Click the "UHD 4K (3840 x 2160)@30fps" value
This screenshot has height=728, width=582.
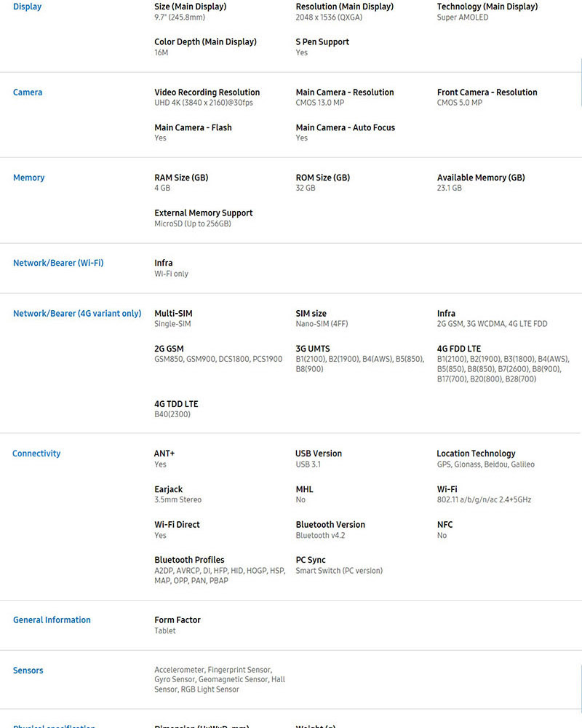[204, 103]
